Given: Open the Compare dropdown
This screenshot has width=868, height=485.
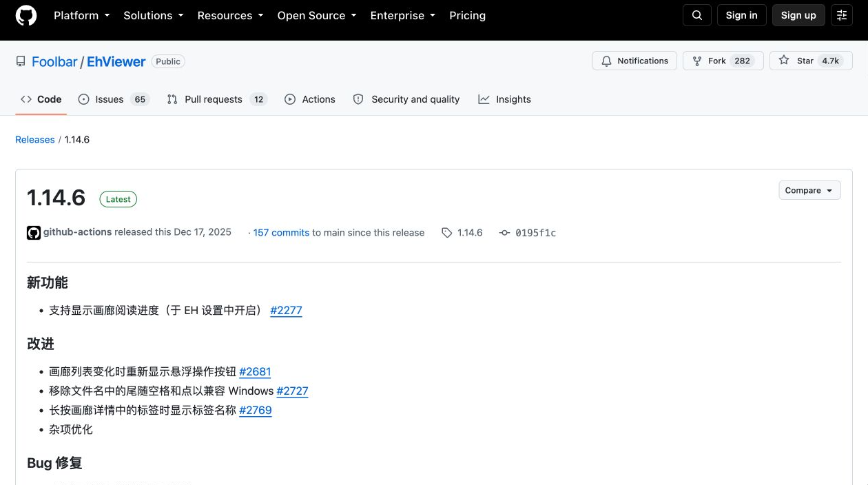Looking at the screenshot, I should (809, 190).
